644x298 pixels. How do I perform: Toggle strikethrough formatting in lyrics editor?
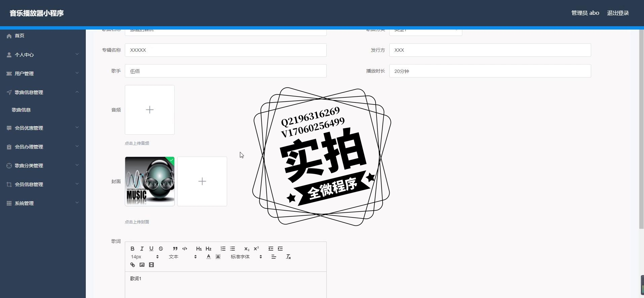[161, 249]
